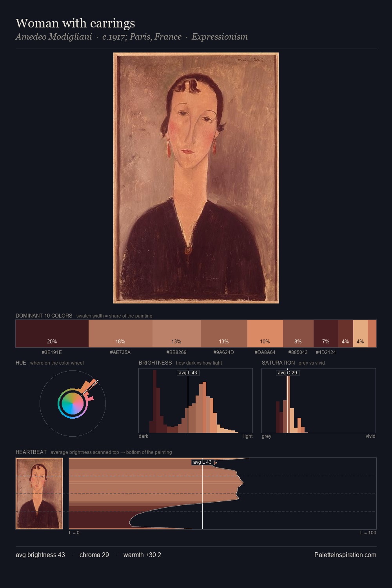The height and width of the screenshot is (588, 392).
Task: Click the 'SATURATION' section heading
Action: tap(278, 363)
